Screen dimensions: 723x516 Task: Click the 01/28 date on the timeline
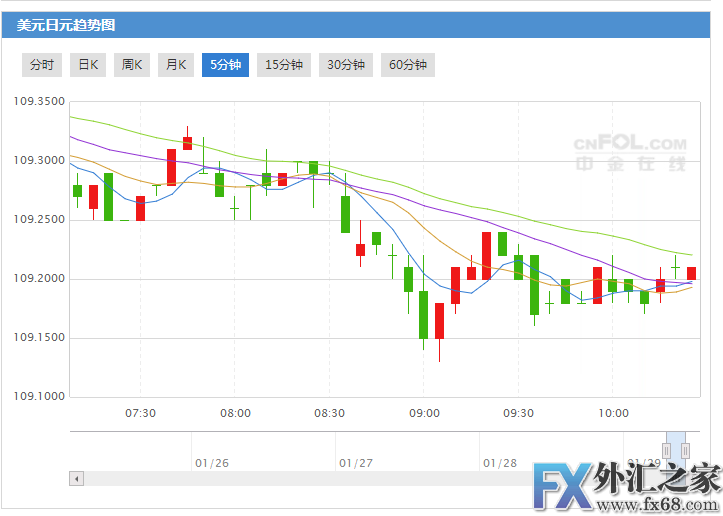[499, 463]
